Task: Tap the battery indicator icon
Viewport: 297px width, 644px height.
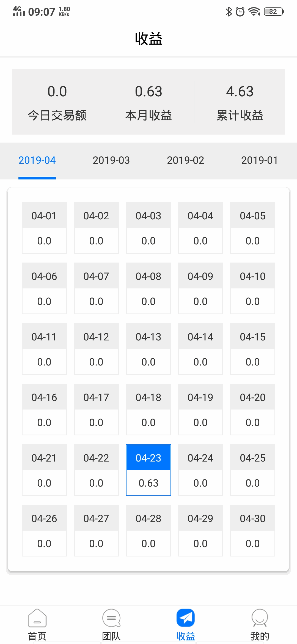Action: tap(274, 12)
